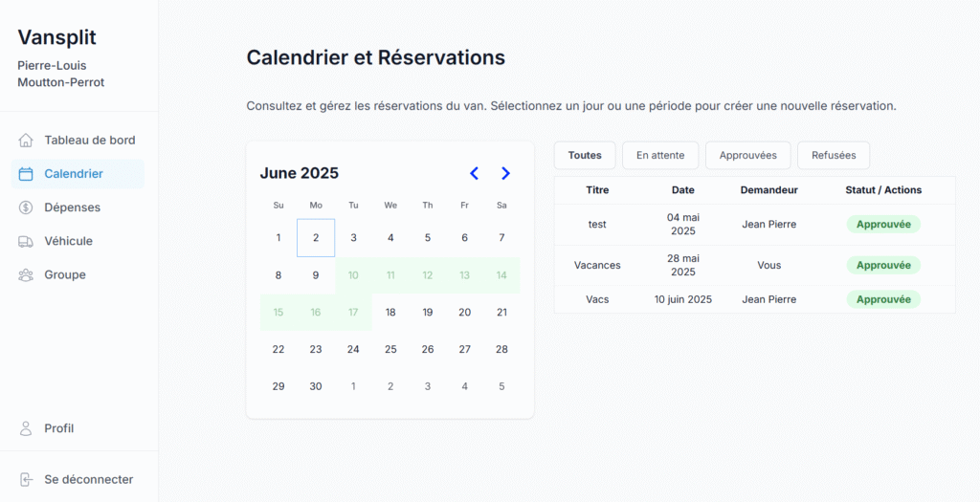Click the reserved day June 12
The image size is (980, 502).
tap(428, 275)
